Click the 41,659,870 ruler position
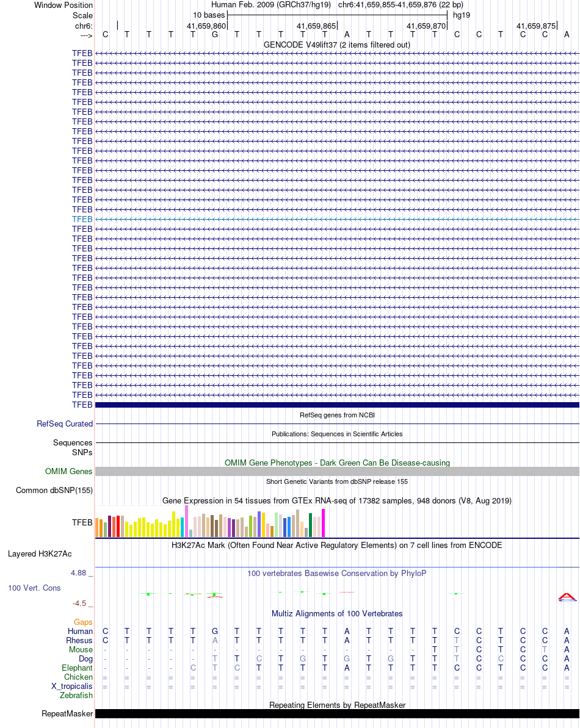 click(426, 26)
